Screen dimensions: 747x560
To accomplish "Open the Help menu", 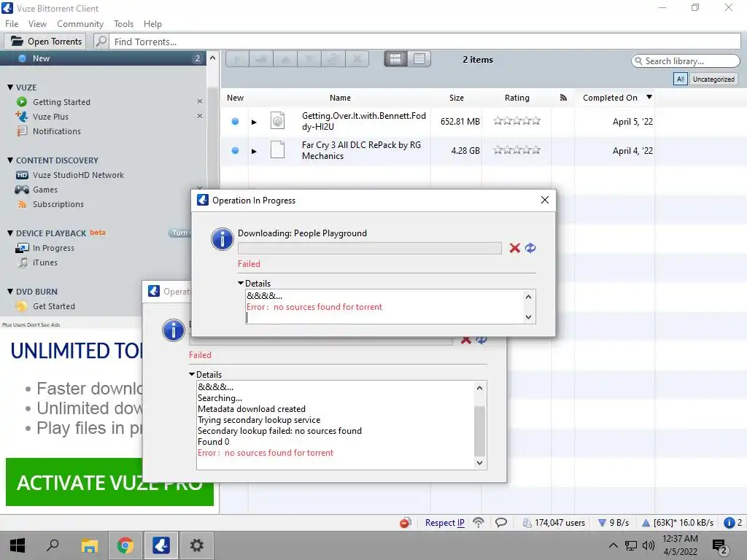I will (152, 24).
